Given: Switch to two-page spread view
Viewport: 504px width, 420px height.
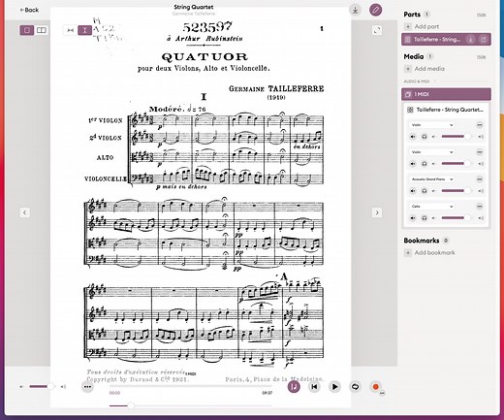Looking at the screenshot, I should tap(41, 30).
